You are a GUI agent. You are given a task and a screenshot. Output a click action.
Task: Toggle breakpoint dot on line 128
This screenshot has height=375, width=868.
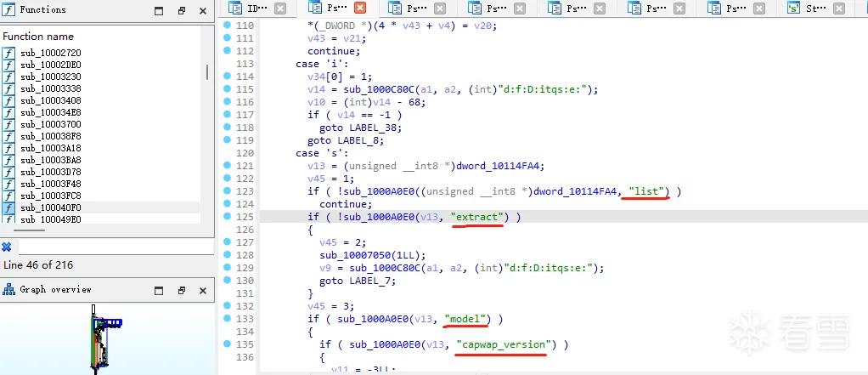click(227, 254)
